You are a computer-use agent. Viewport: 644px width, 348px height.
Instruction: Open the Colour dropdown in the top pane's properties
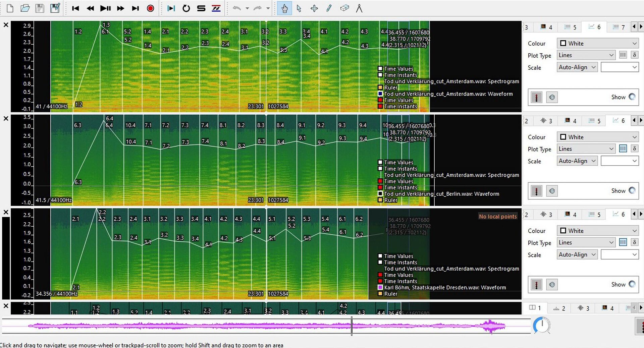[x=597, y=43]
